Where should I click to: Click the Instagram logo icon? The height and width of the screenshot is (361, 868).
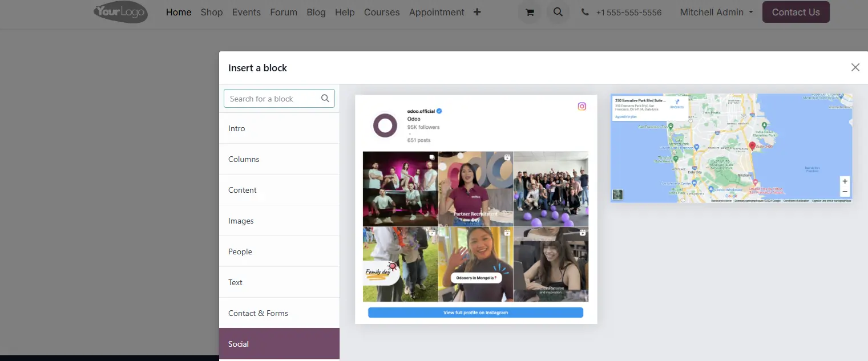click(x=582, y=106)
